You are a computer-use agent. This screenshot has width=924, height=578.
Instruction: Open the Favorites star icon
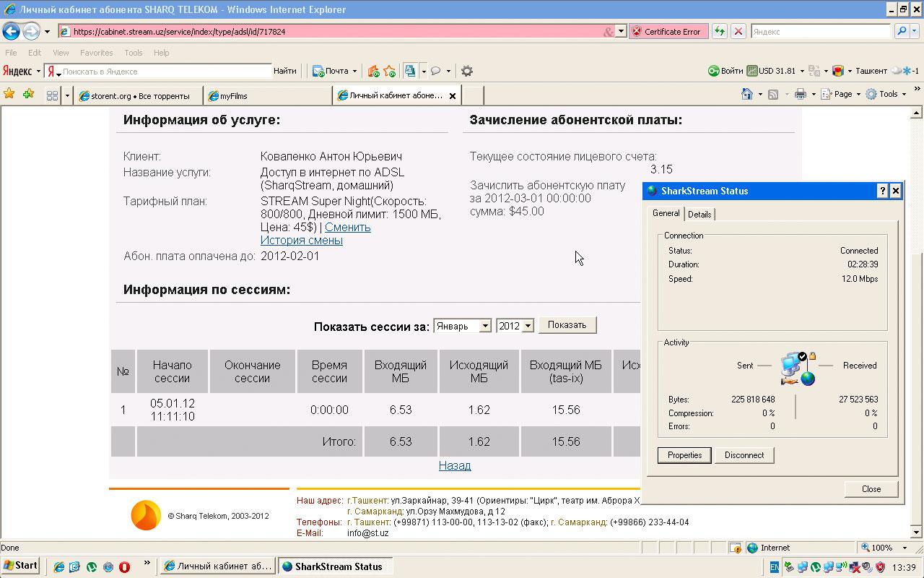tap(9, 94)
